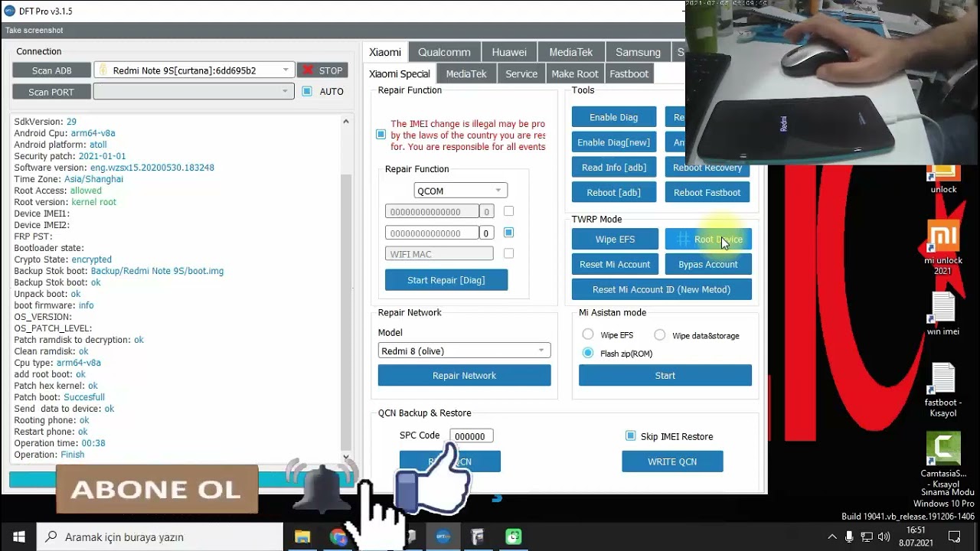Open the QCOM repair function dropdown
This screenshot has width=980, height=551.
click(x=460, y=191)
